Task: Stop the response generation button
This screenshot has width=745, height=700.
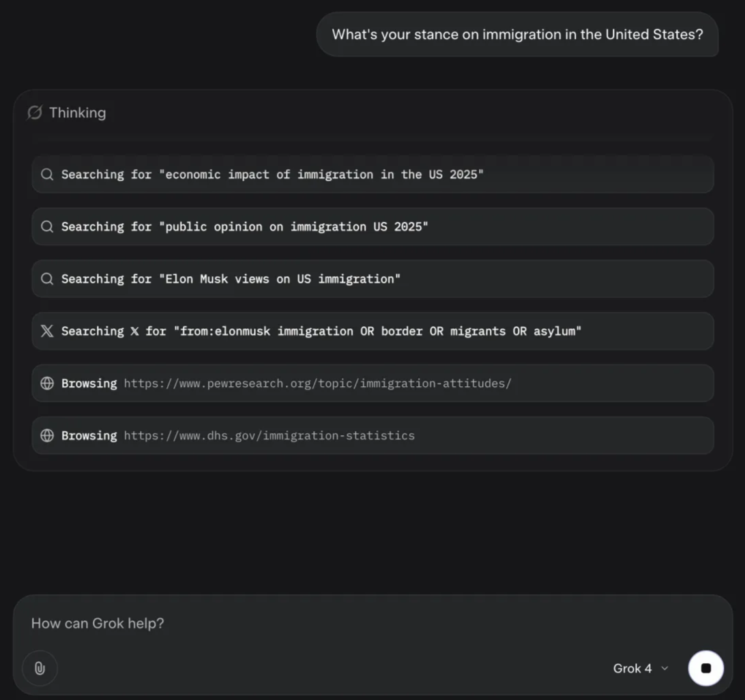Action: click(x=705, y=668)
